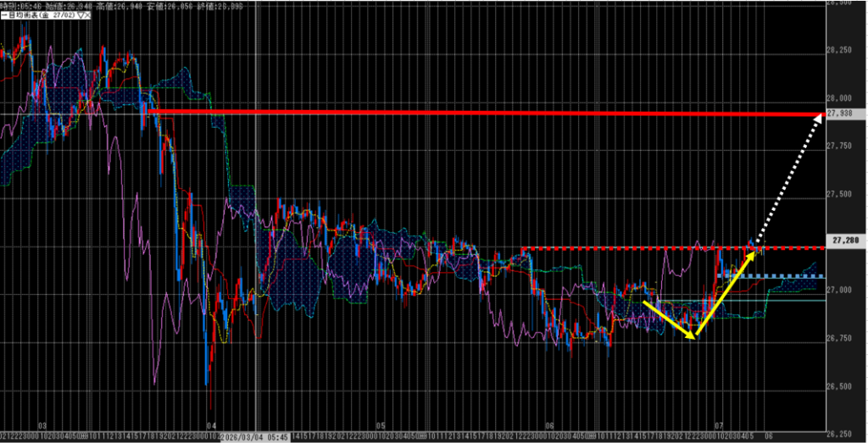868x443 pixels.
Task: Click the 27,500 level on price axis
Action: 844,195
